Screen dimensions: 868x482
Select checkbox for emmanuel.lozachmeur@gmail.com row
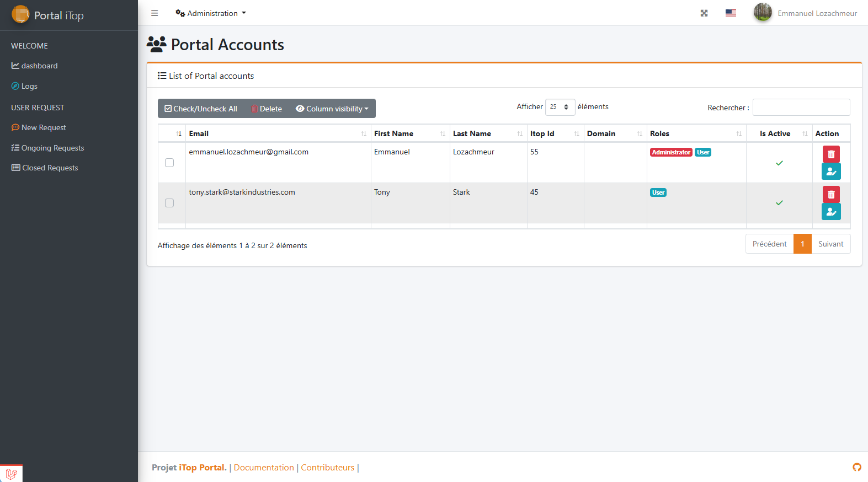point(169,163)
